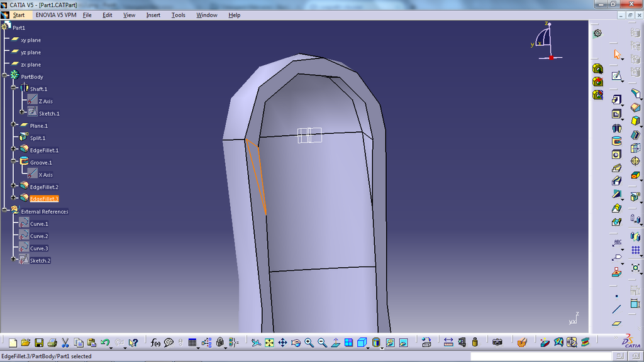Select the Fit All In view tool
The height and width of the screenshot is (362, 644).
point(269,343)
